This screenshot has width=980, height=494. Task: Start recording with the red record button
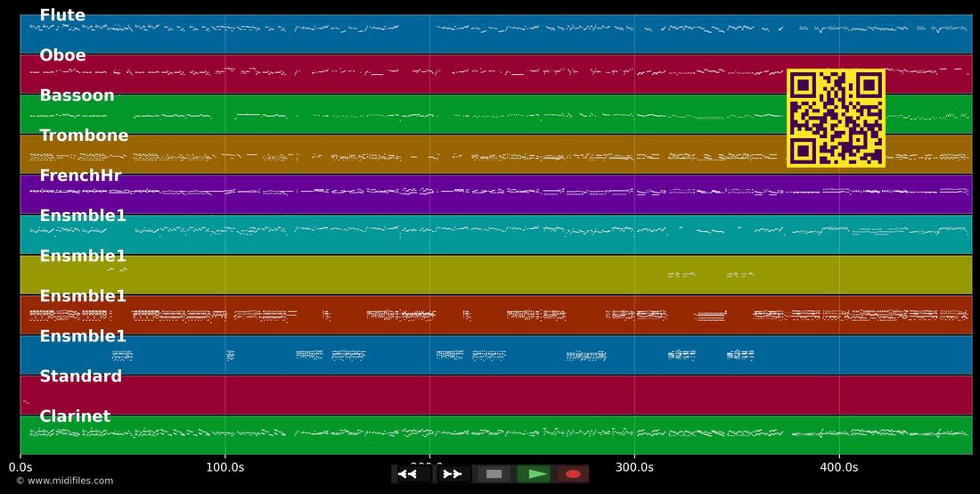point(573,474)
